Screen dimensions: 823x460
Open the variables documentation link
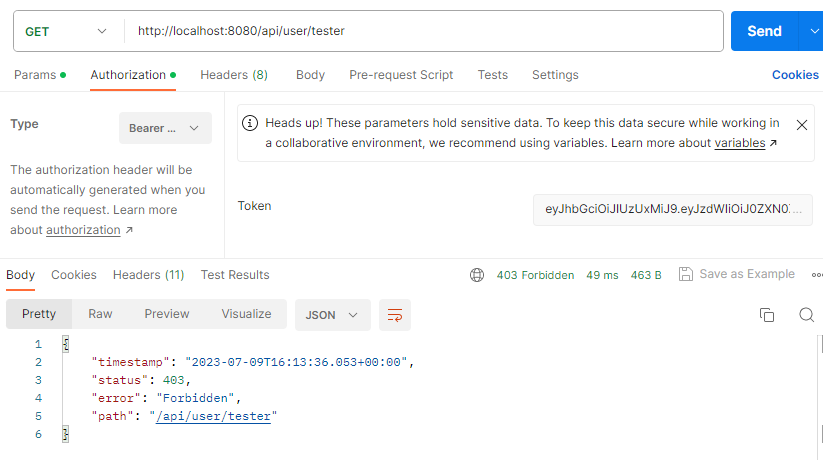pos(740,143)
